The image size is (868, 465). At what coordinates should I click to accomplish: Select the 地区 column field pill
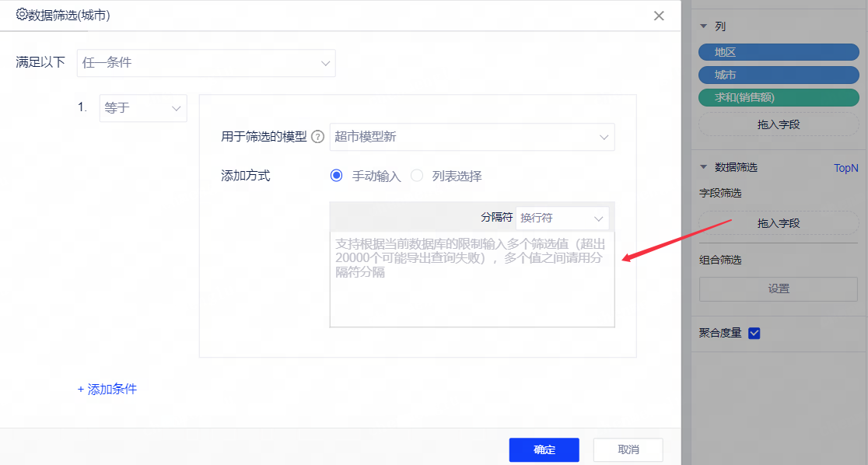[779, 52]
